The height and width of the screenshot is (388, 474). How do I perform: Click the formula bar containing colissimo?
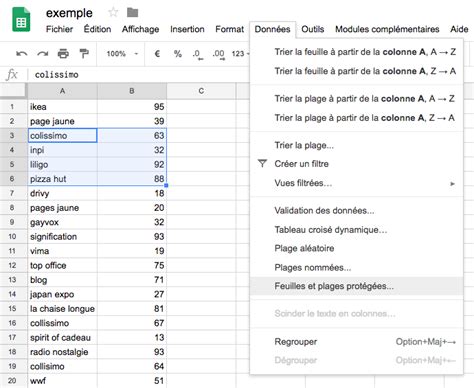pyautogui.click(x=140, y=75)
